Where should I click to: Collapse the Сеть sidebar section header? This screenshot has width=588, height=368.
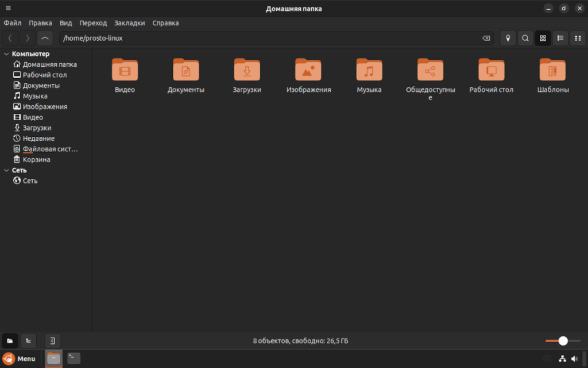tap(6, 170)
